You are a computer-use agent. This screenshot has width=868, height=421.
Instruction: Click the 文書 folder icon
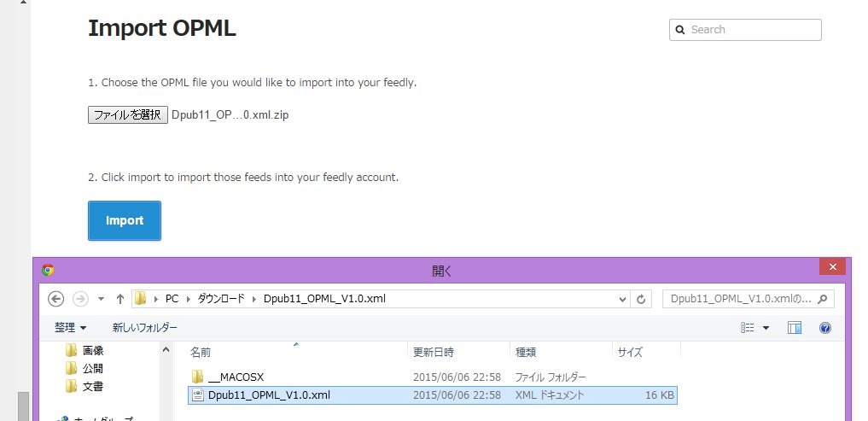(x=71, y=386)
